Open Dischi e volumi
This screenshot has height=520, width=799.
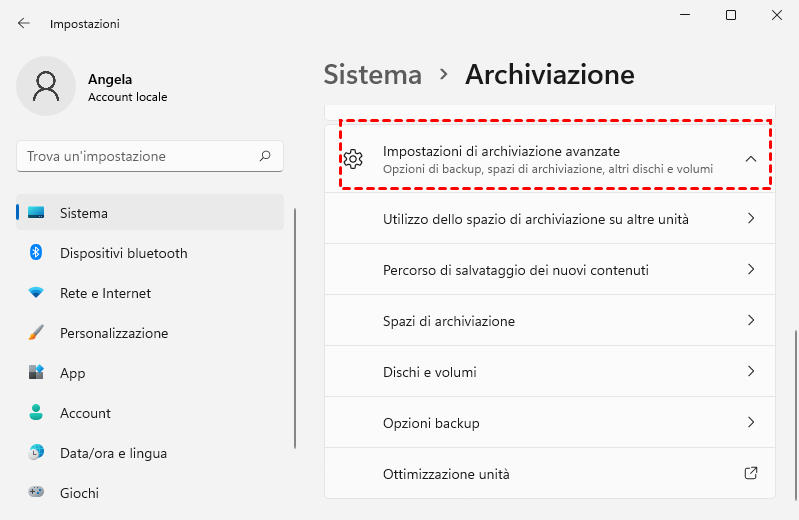(x=430, y=372)
